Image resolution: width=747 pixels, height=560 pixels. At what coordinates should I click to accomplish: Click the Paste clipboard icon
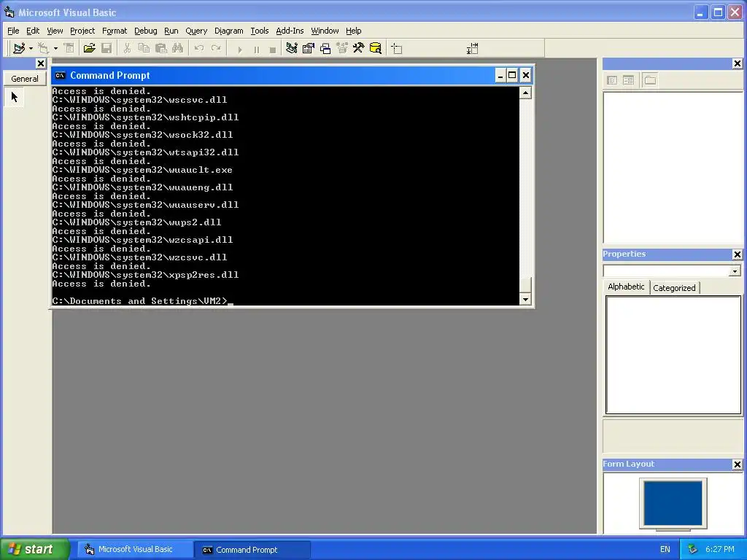161,48
